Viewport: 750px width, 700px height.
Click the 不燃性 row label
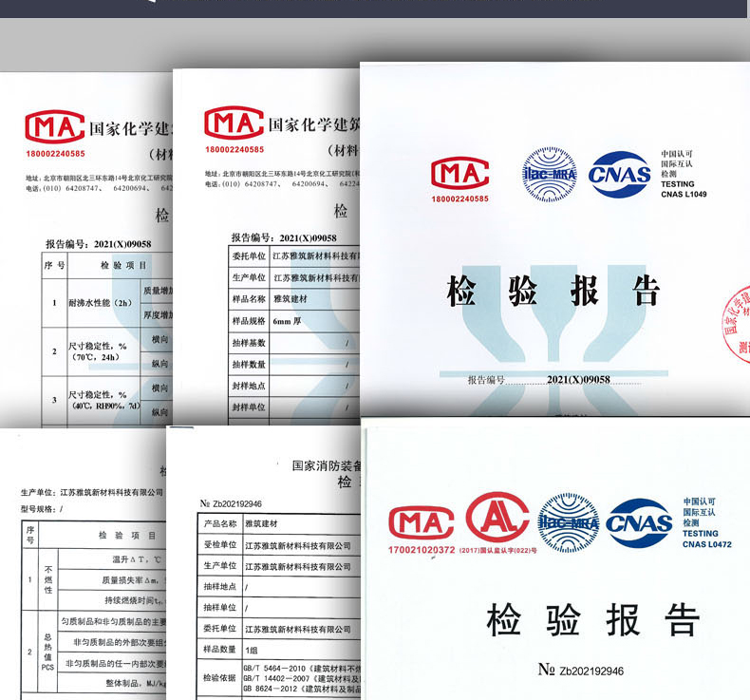pos(48,579)
